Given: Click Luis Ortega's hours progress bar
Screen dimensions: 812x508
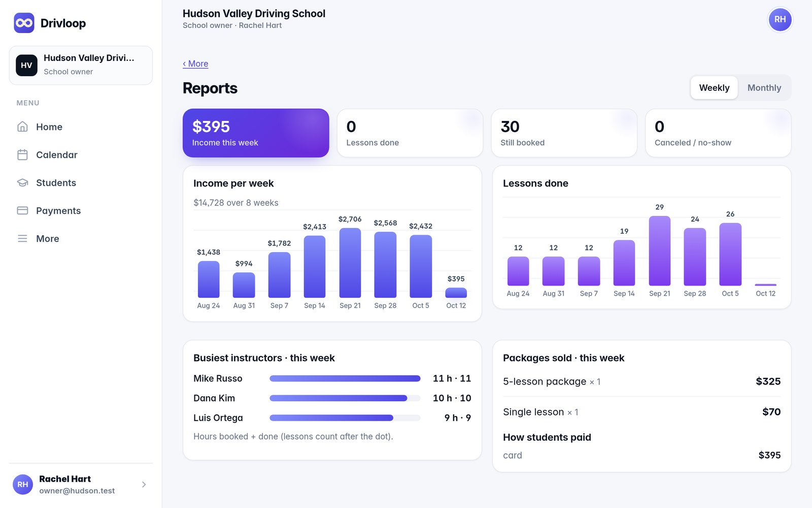Looking at the screenshot, I should tap(345, 418).
